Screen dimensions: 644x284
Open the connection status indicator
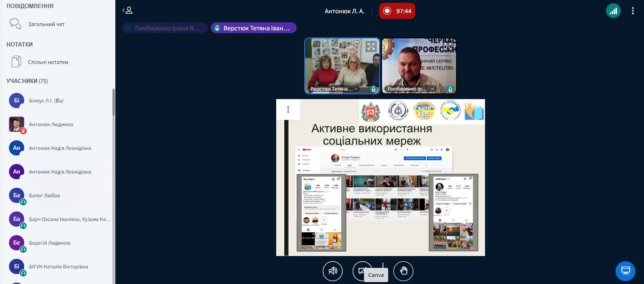(613, 10)
